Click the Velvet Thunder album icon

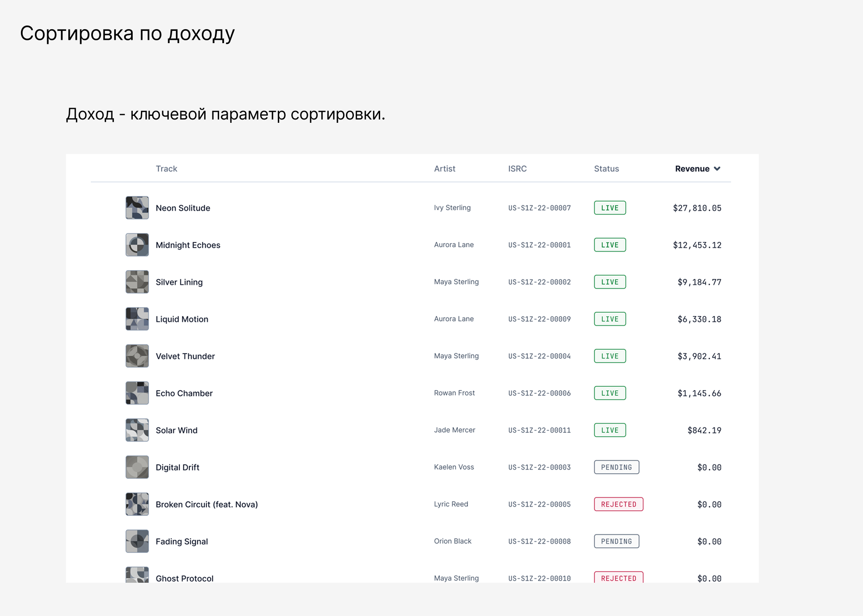tap(137, 356)
